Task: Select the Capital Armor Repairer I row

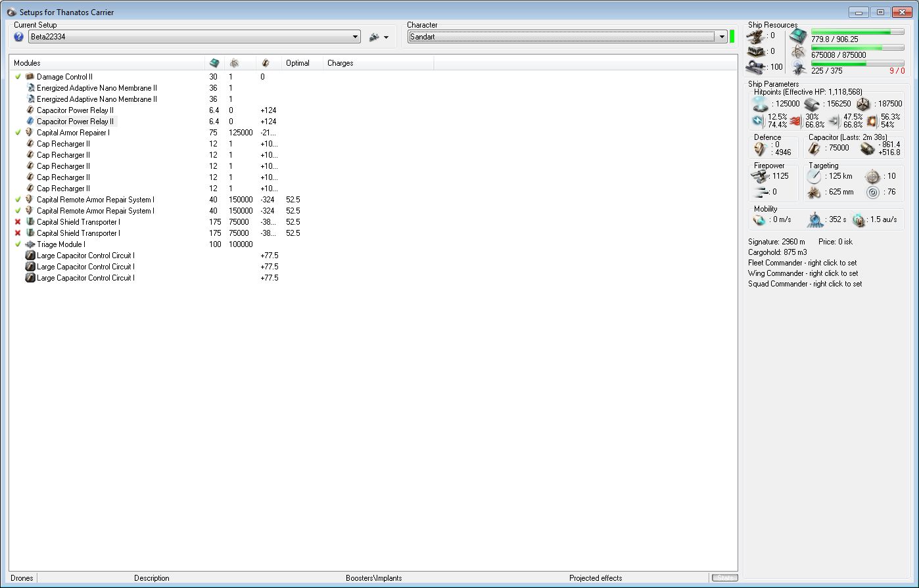Action: pos(373,133)
